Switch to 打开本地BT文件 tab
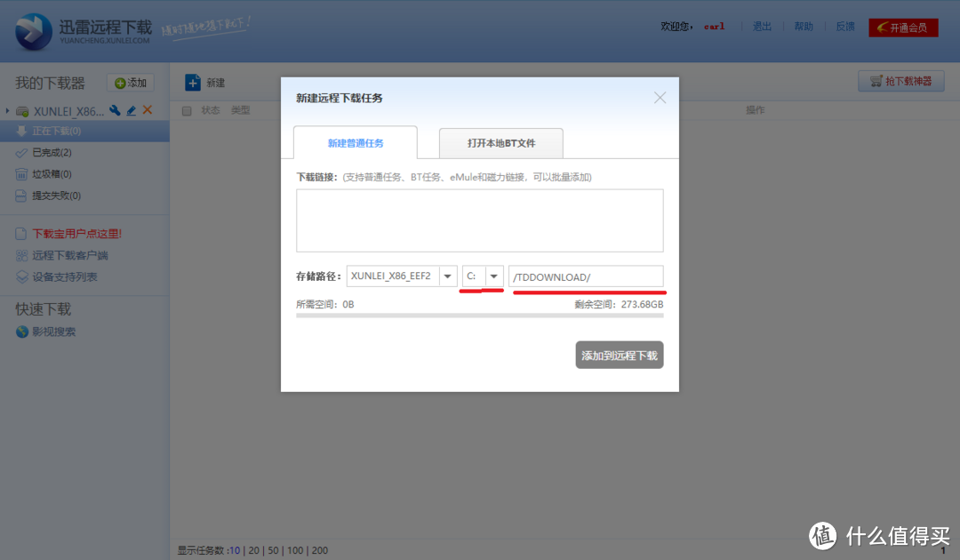The width and height of the screenshot is (960, 560). tap(500, 143)
